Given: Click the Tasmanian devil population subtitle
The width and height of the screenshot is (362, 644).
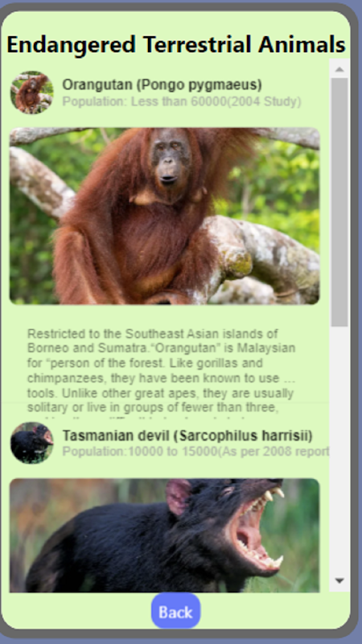Looking at the screenshot, I should 195,452.
